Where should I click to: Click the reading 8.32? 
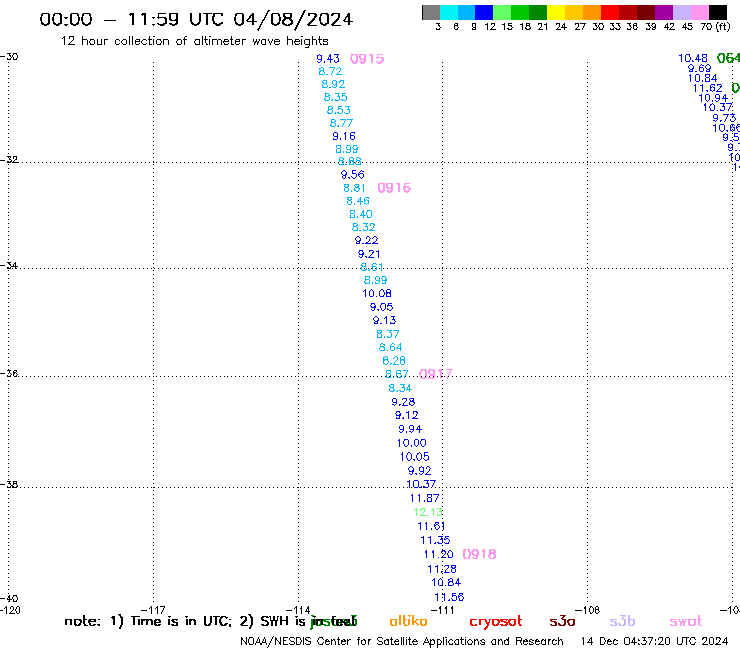tap(363, 227)
